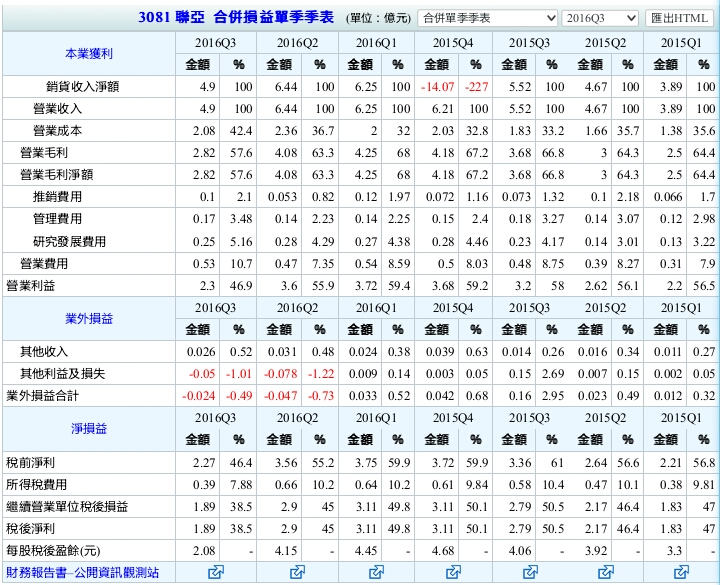Screen dimensions: 720x585
Task: Click the 0.053 推銷費用 value for 2016Q2
Action: click(282, 197)
